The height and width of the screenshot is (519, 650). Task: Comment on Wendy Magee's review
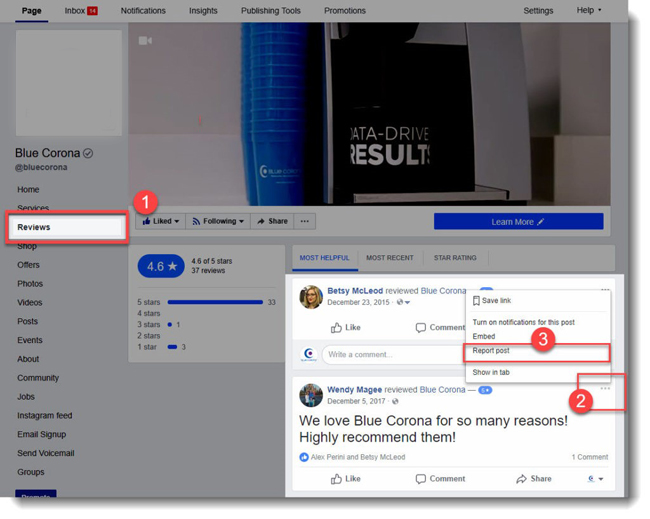tap(440, 479)
